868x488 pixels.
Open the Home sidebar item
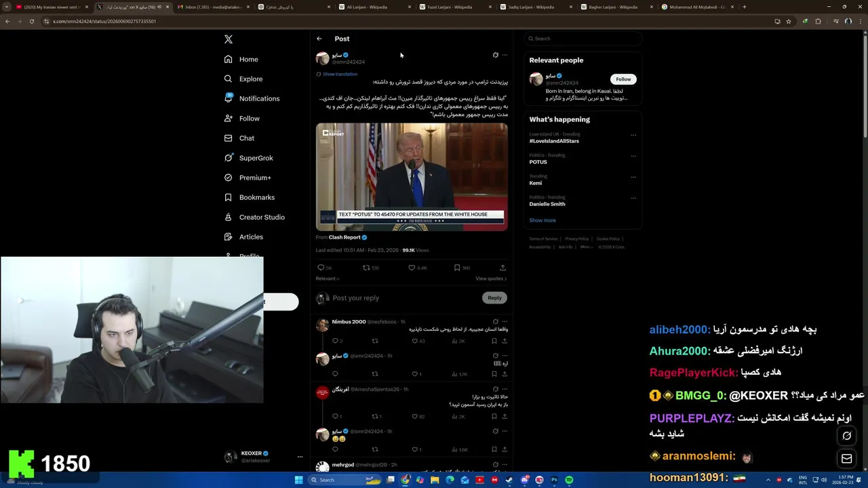click(241, 59)
